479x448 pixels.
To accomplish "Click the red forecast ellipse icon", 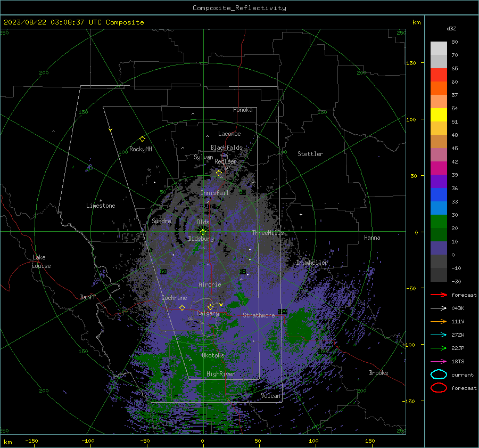I will coord(439,388).
